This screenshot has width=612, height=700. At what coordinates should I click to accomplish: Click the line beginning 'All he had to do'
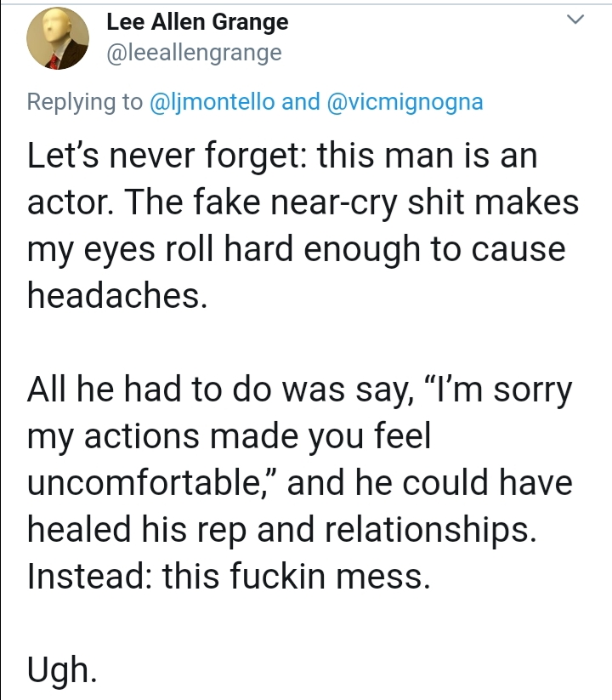coord(299,390)
